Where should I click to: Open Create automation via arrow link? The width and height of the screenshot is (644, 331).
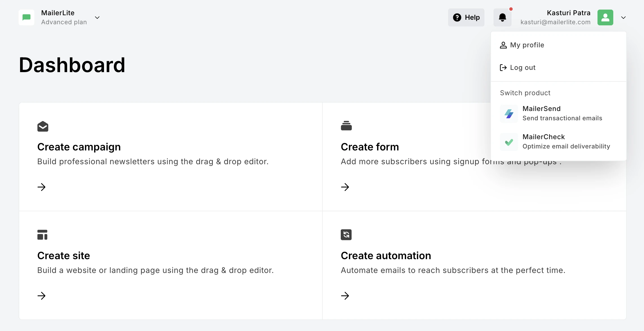coord(345,296)
